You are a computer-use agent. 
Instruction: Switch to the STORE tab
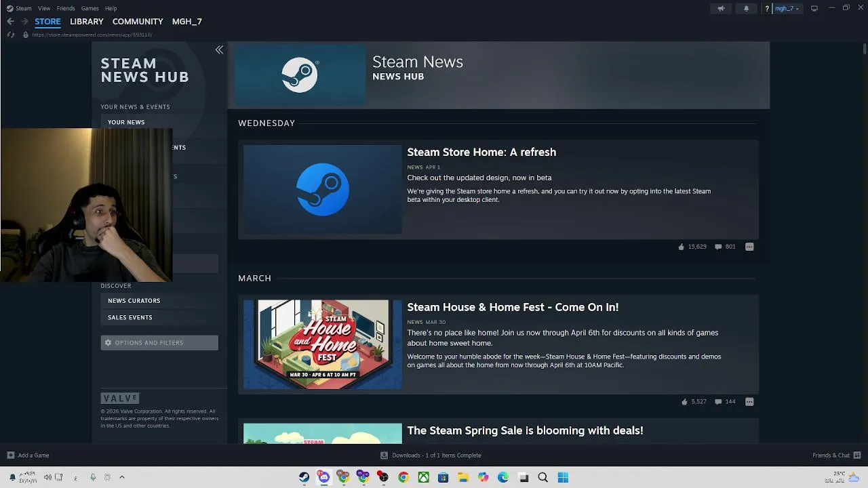tap(47, 22)
